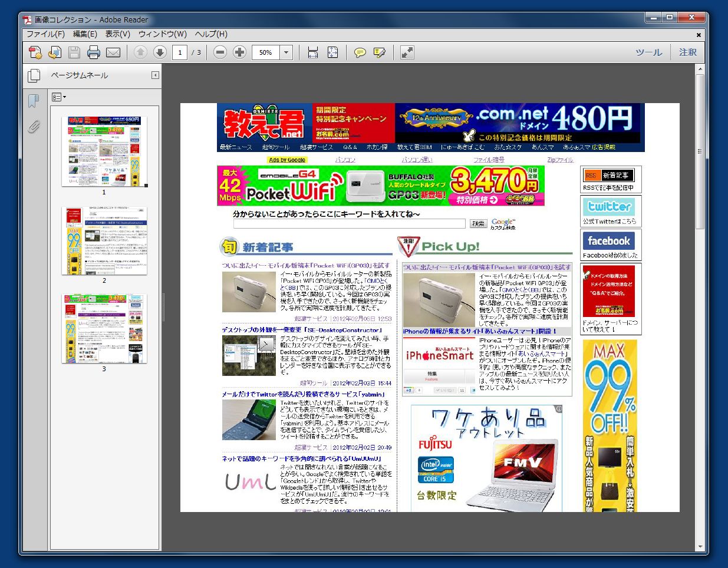Close the document with small x

(699, 35)
